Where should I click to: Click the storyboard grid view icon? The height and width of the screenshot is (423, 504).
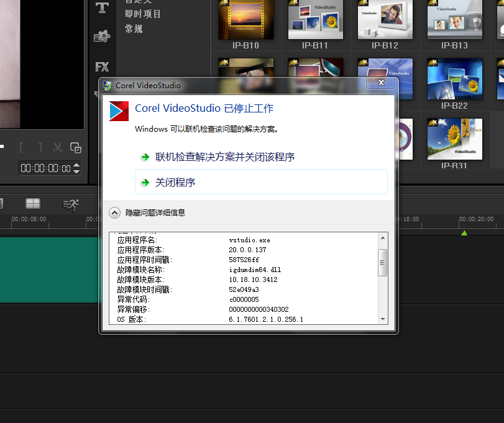[x=33, y=204]
